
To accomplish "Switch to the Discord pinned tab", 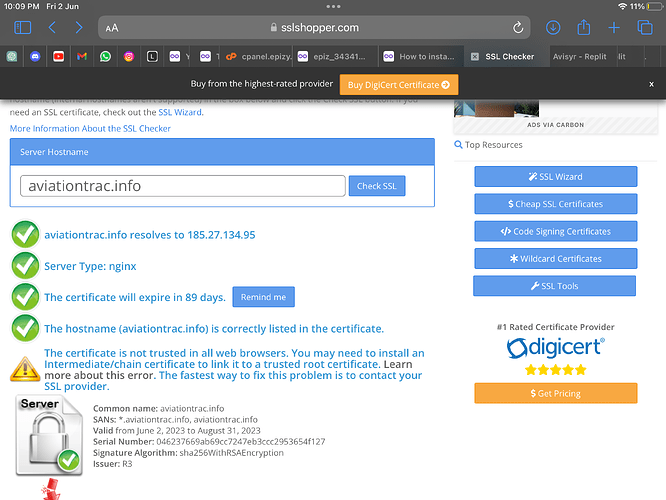I will [x=35, y=56].
